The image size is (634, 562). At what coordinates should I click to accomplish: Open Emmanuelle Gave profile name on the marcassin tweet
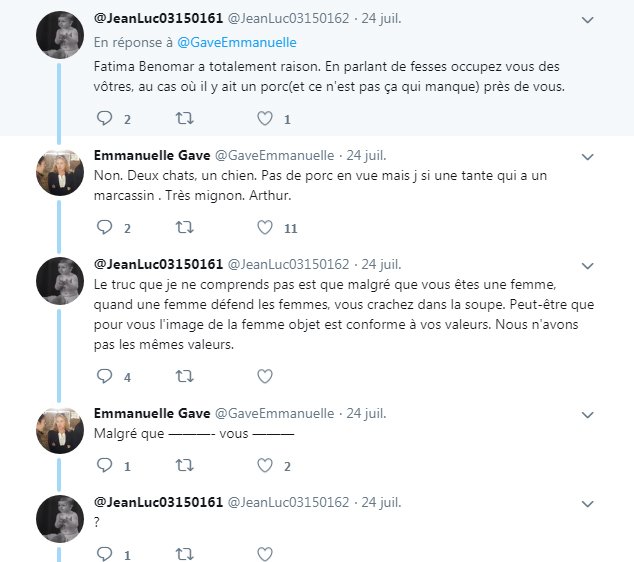tap(152, 155)
